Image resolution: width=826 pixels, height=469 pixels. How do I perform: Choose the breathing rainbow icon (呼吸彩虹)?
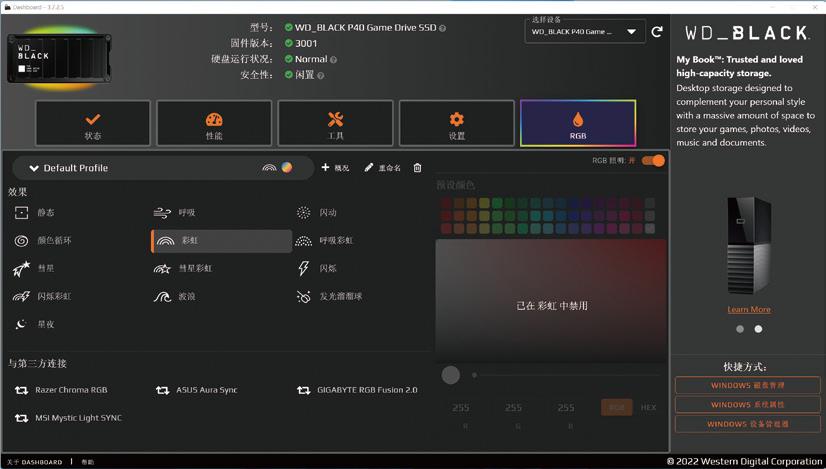pos(303,241)
